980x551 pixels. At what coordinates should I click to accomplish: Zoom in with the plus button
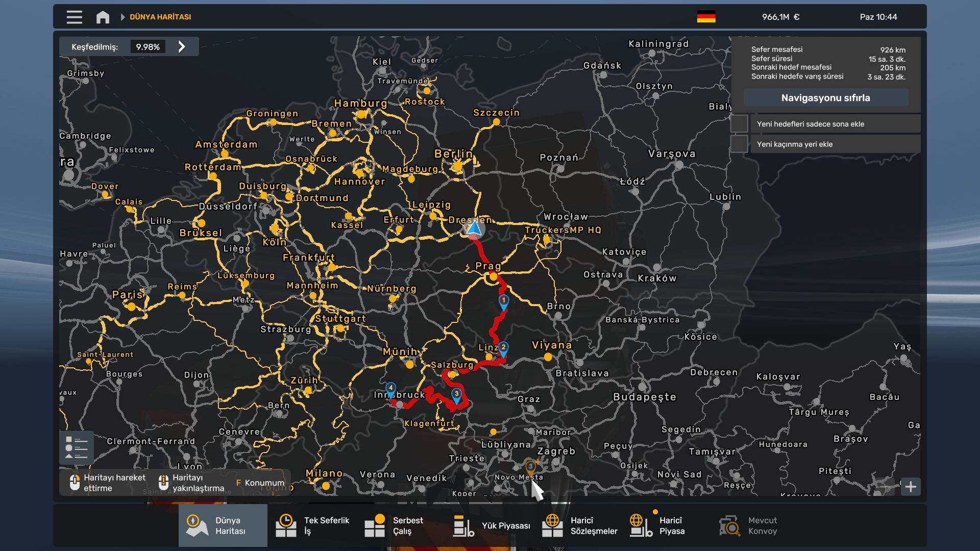[x=911, y=487]
